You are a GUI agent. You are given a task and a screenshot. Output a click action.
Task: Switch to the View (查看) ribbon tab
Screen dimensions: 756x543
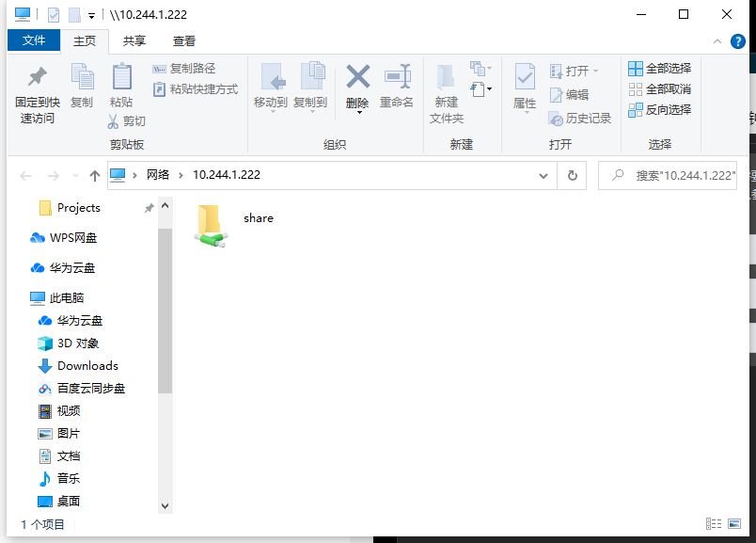[x=184, y=41]
